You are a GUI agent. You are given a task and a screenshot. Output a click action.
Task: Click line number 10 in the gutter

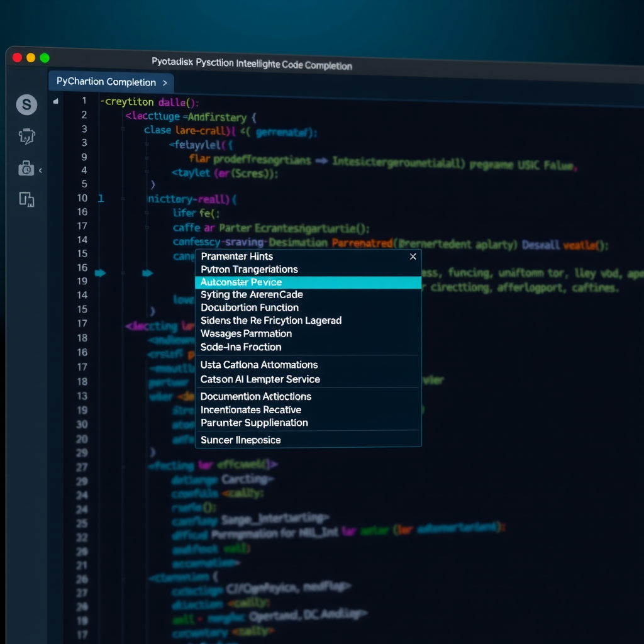tap(82, 197)
